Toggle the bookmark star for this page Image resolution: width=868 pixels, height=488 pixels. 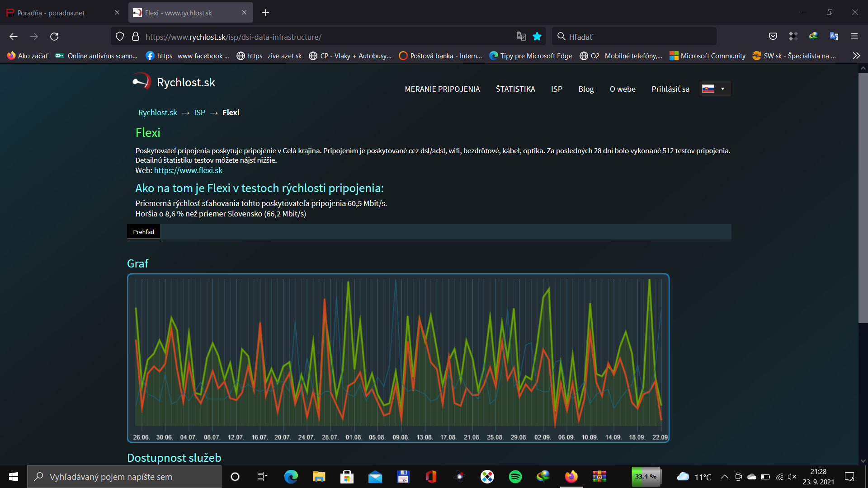click(x=537, y=37)
